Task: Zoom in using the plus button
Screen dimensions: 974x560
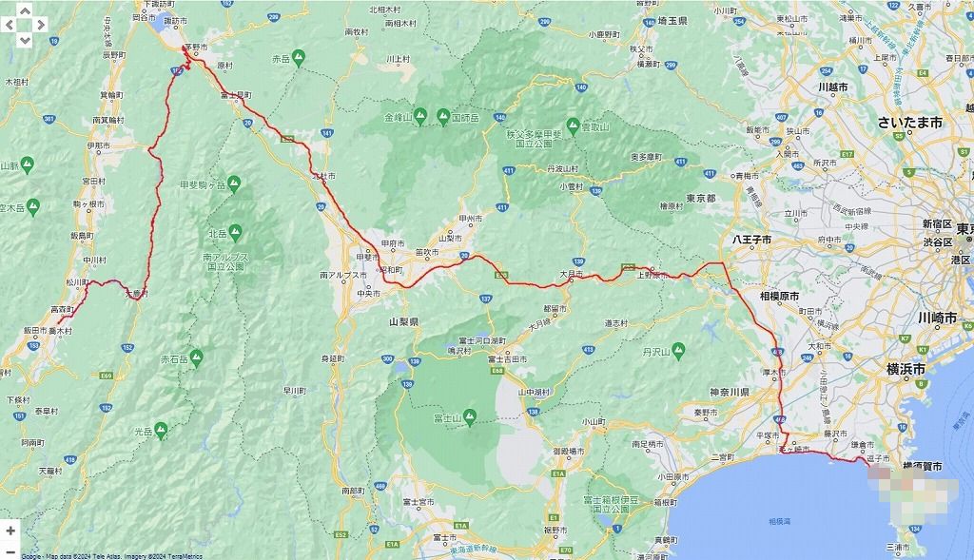Action: pyautogui.click(x=10, y=530)
